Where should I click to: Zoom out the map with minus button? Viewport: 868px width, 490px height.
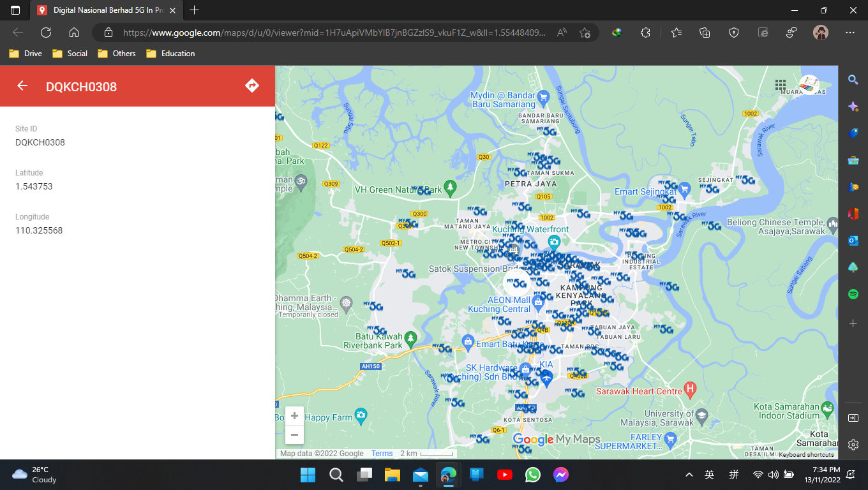tap(294, 435)
